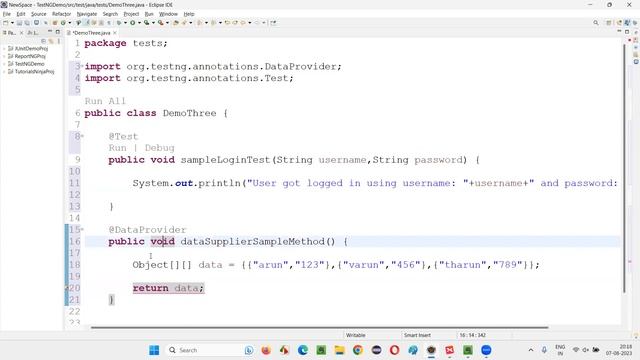The width and height of the screenshot is (640, 360).
Task: Click the error marker at line 20
Action: click(x=67, y=288)
